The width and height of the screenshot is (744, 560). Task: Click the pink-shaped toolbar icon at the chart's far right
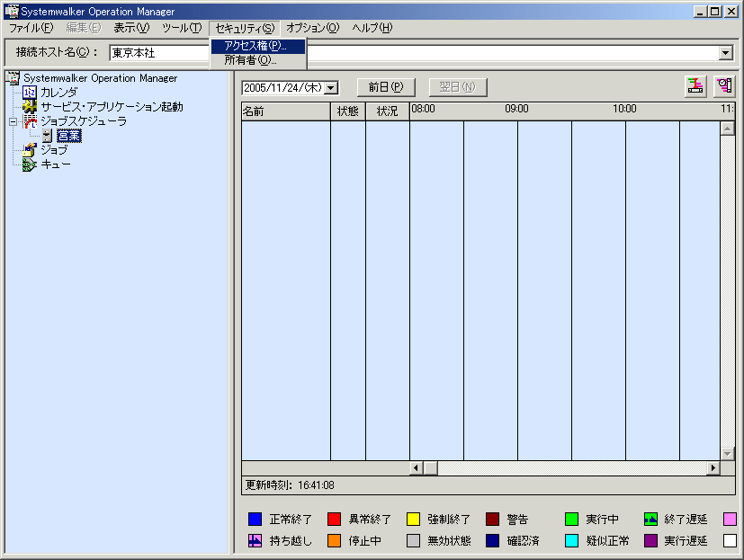click(x=724, y=87)
